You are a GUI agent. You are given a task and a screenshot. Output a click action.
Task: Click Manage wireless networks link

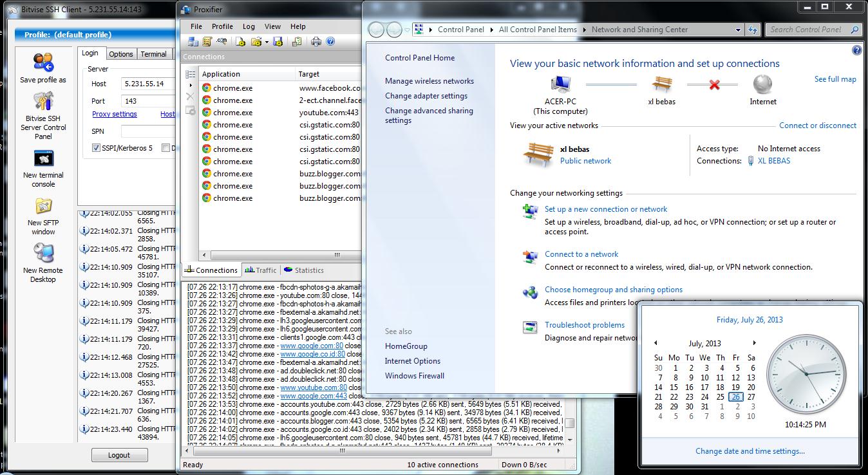[x=429, y=81]
